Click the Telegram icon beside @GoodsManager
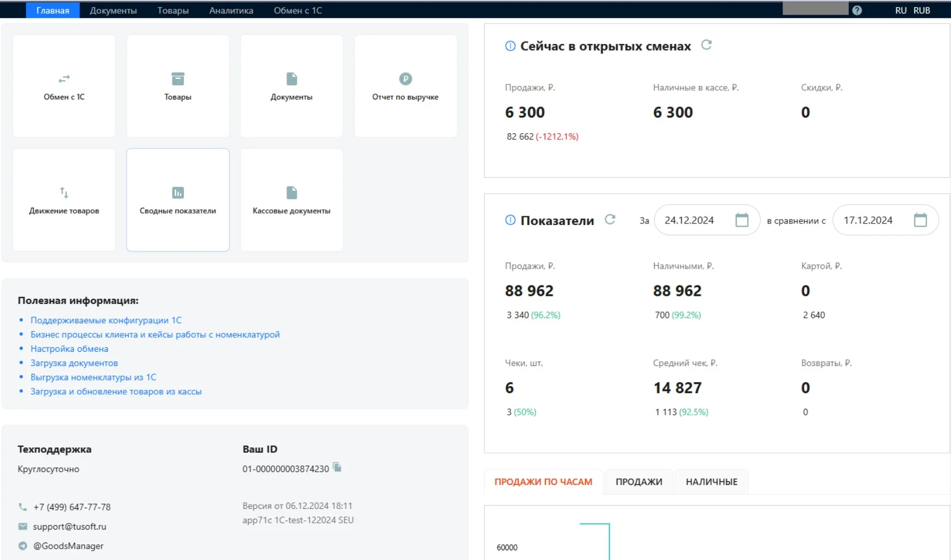The image size is (951, 560). [22, 546]
